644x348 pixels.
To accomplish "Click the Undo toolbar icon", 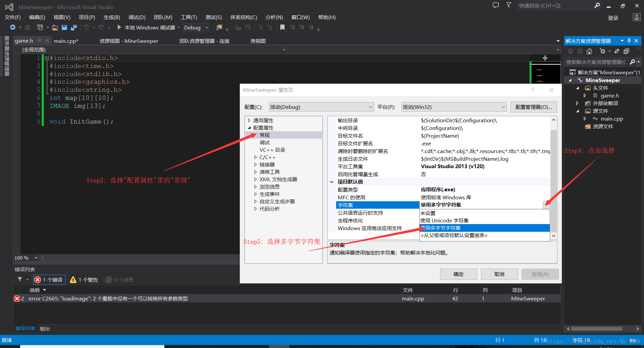I will 87,27.
